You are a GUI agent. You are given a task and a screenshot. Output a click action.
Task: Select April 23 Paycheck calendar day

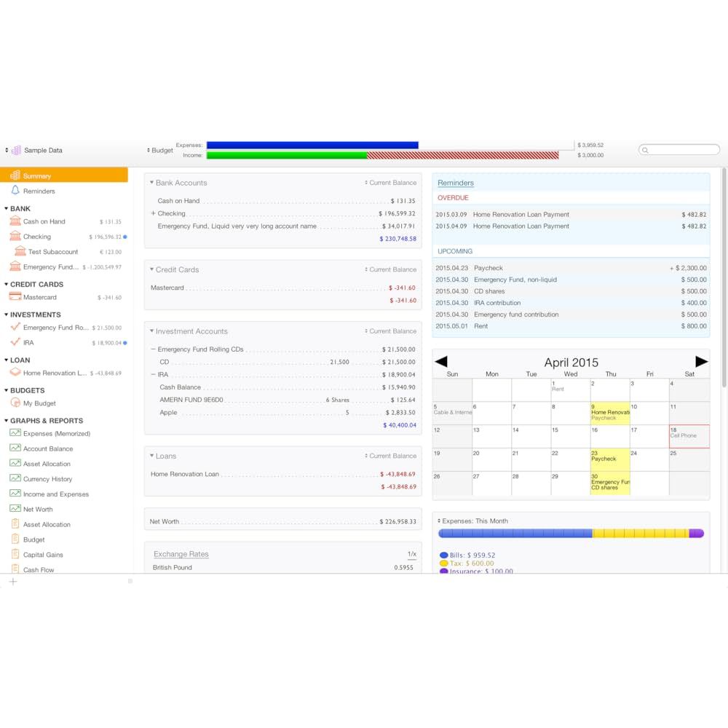click(610, 459)
